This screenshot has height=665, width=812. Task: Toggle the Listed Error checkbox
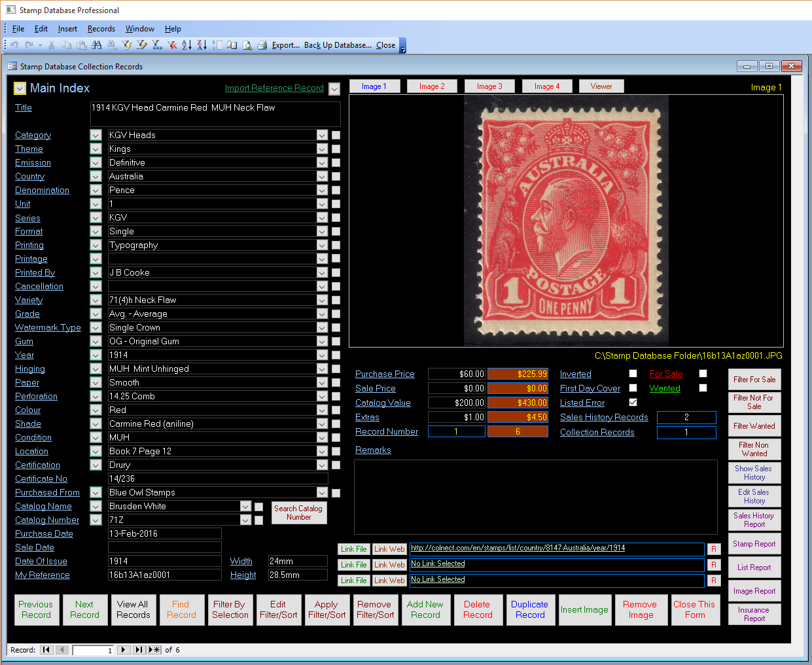click(632, 403)
